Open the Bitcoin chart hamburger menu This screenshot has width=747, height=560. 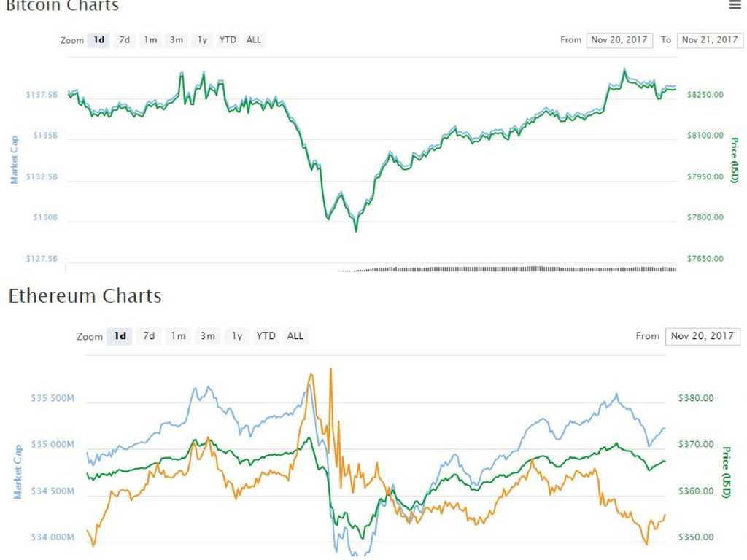[735, 5]
